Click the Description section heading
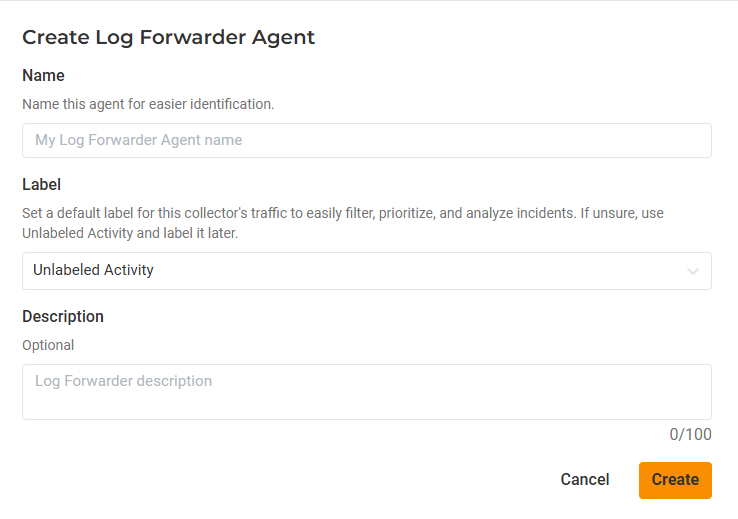 63,317
